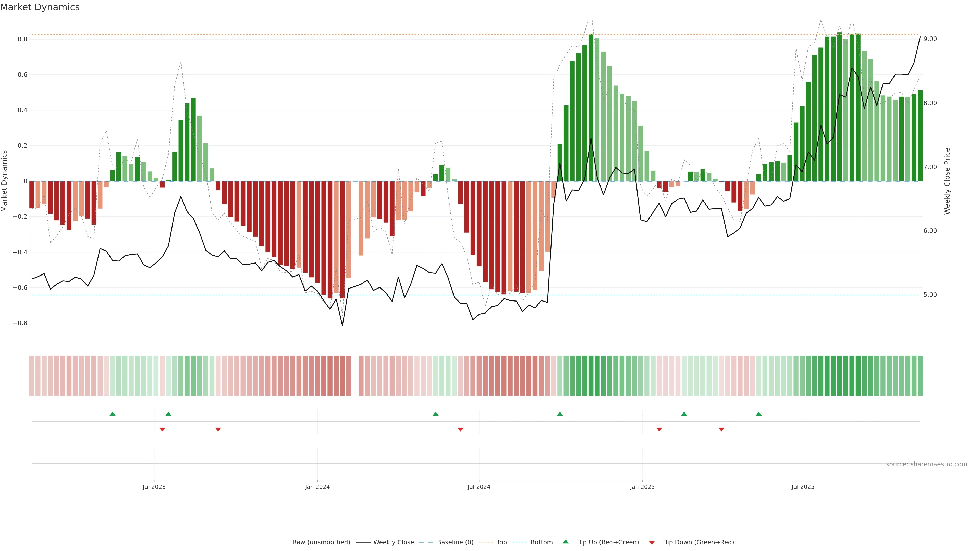Click the Market Dynamics chart title
This screenshot has height=551, width=980.
40,7
